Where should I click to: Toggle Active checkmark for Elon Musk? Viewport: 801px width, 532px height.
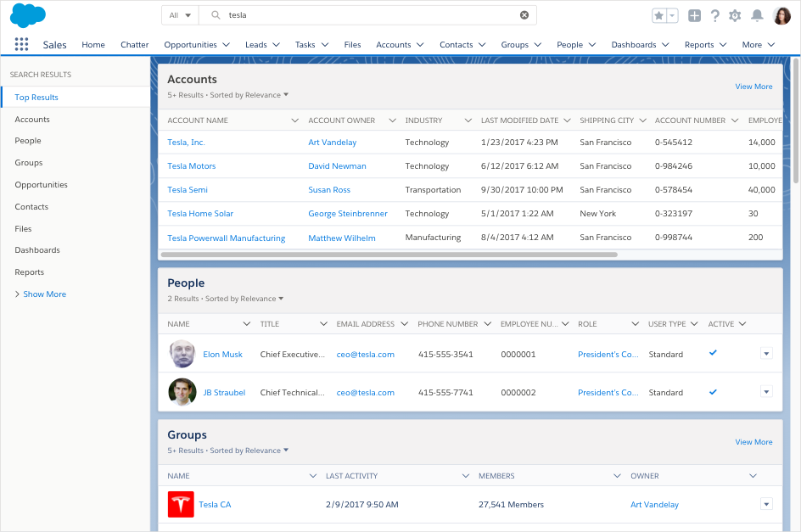[x=713, y=354]
